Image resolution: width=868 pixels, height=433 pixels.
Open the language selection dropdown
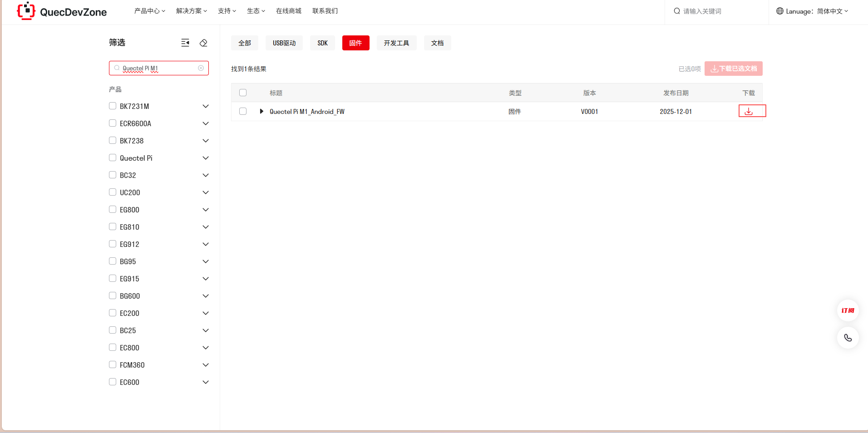[812, 11]
